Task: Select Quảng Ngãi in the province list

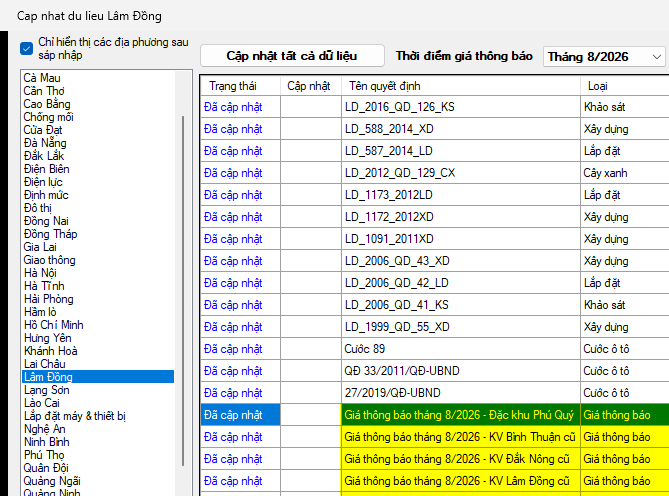Action: (x=52, y=481)
